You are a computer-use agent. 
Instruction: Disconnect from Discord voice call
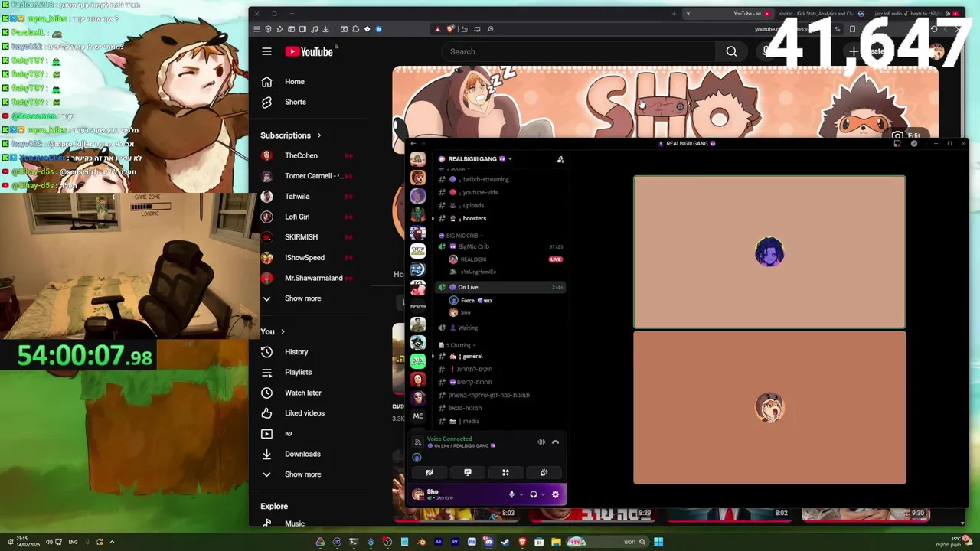click(555, 442)
